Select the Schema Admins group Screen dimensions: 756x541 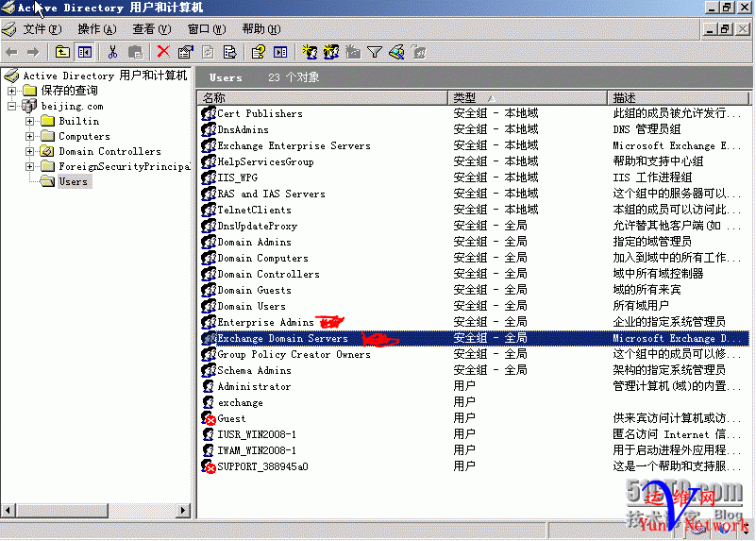(x=254, y=370)
